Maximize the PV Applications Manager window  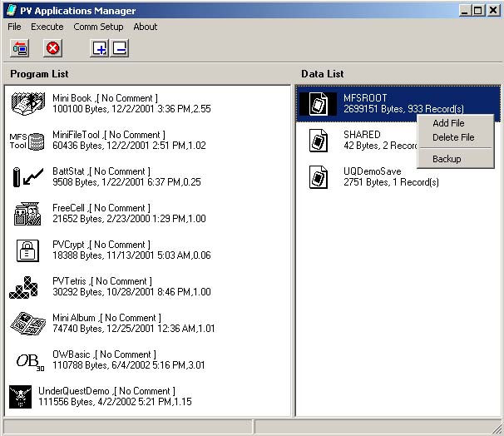pos(478,11)
